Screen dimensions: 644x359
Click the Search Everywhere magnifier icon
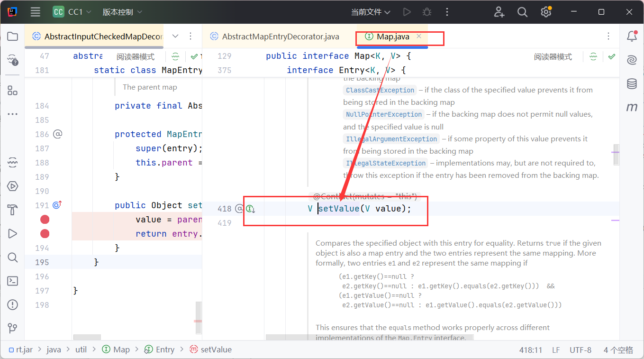(x=522, y=12)
